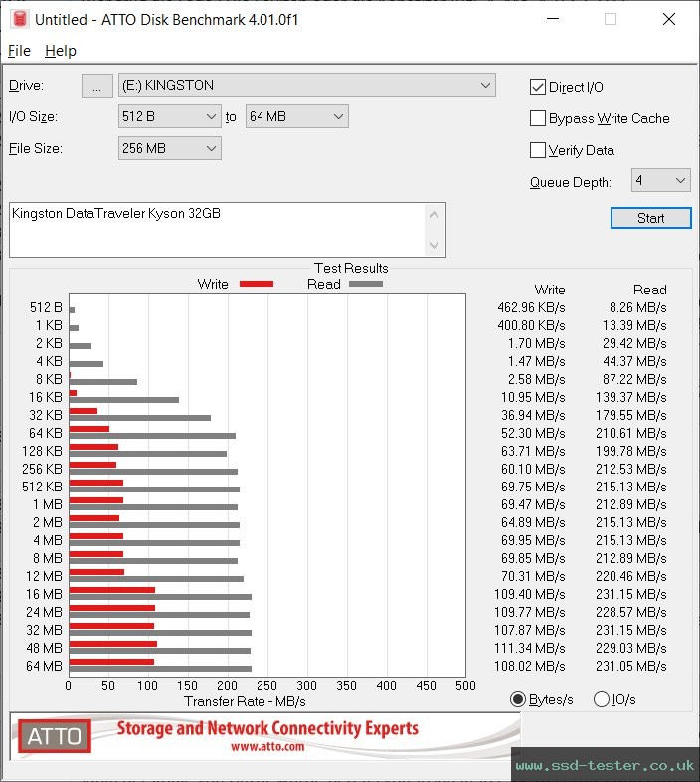Click the 199.78 MB/s read value
Image resolution: width=700 pixels, height=782 pixels.
630,451
